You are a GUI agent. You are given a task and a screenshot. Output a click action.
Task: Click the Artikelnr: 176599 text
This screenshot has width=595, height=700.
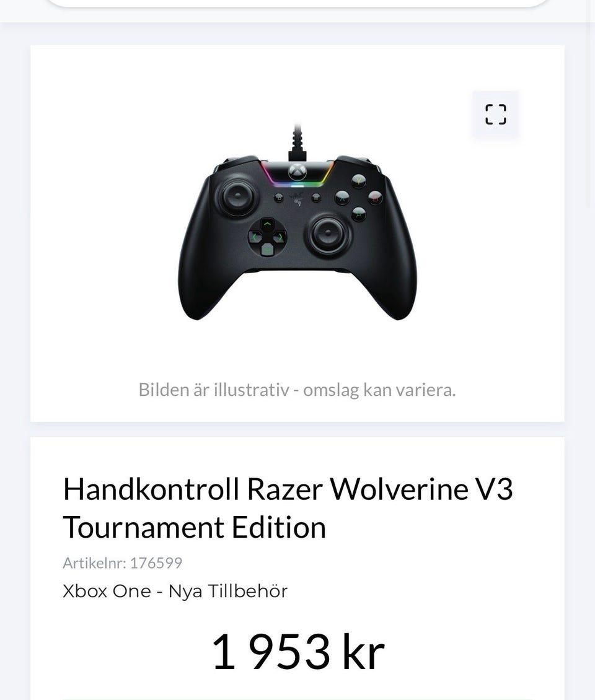pos(123,562)
